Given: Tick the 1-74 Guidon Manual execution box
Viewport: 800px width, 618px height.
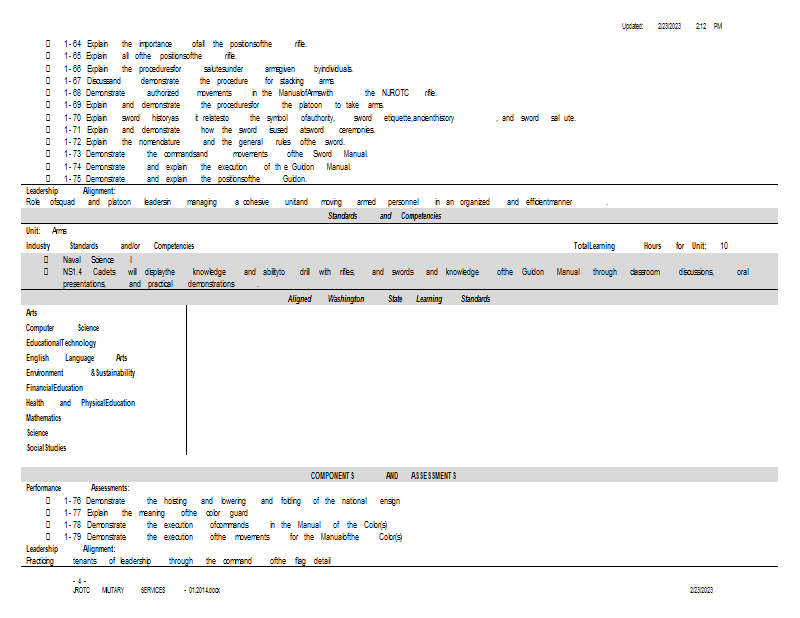Looking at the screenshot, I should [48, 167].
